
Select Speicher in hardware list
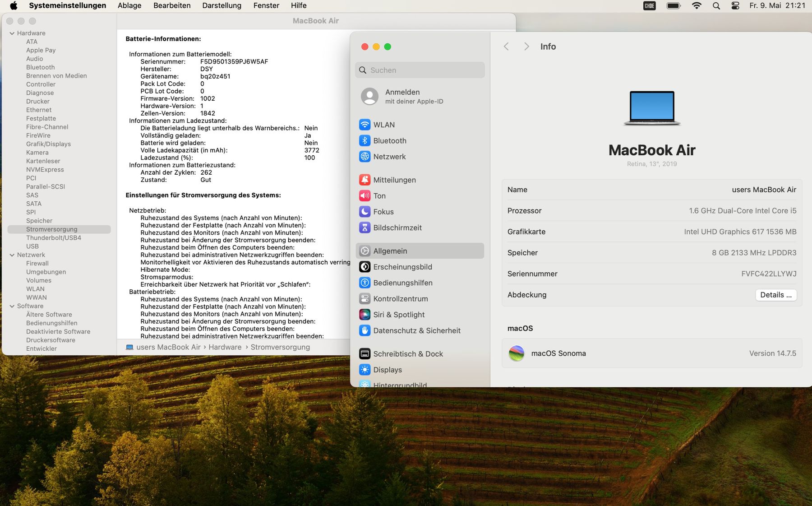(39, 221)
